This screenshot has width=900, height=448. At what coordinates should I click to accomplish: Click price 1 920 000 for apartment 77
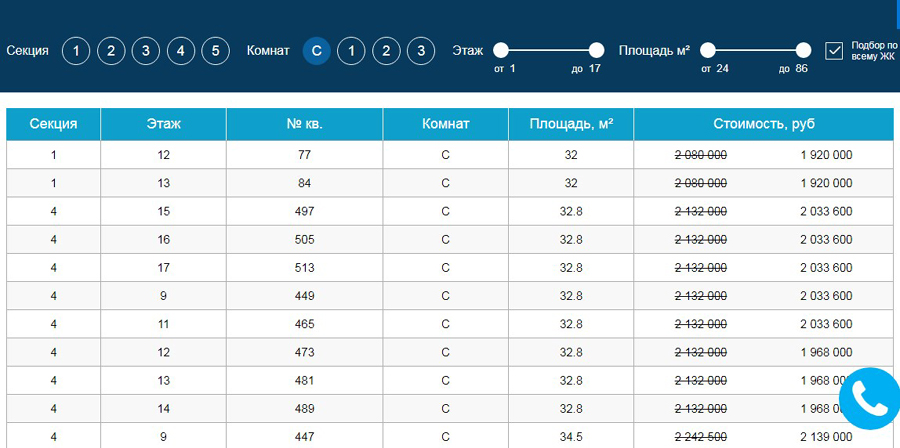point(827,155)
